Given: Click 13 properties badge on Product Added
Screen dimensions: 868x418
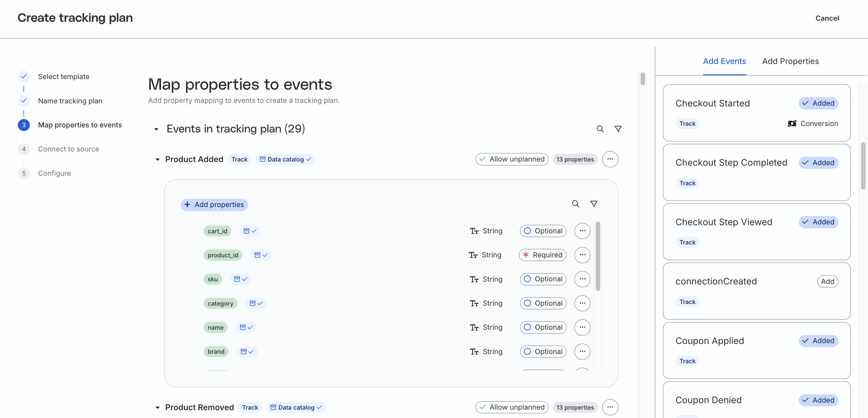Looking at the screenshot, I should point(575,159).
